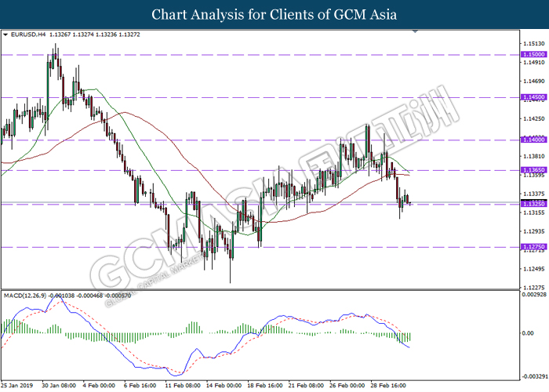Viewport: 549px width, 392px height.
Task: Click the 28 Feb 16:00 time axis label
Action: pyautogui.click(x=388, y=386)
